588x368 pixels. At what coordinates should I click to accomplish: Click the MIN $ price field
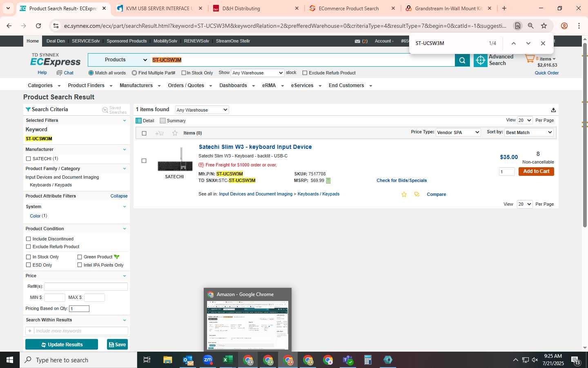pos(54,298)
